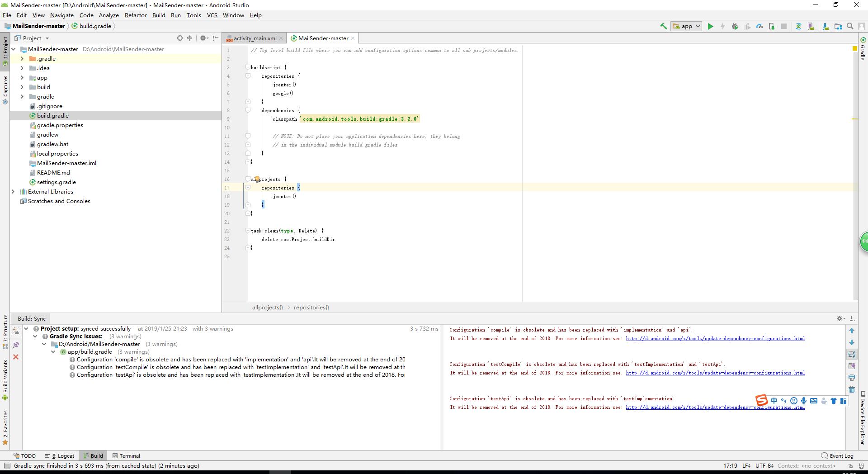
Task: Toggle view icon at top of Build sidebar
Action: [x=16, y=331]
